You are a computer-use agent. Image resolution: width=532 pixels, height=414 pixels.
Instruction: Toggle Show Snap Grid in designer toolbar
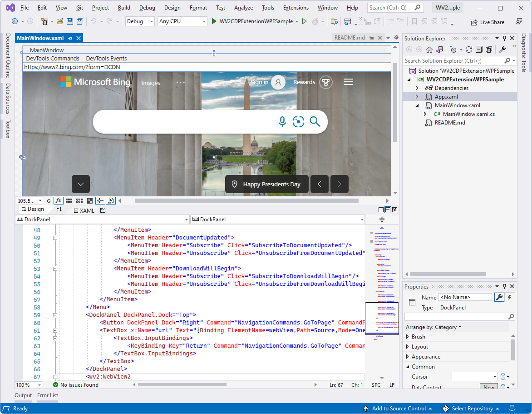pyautogui.click(x=69, y=200)
